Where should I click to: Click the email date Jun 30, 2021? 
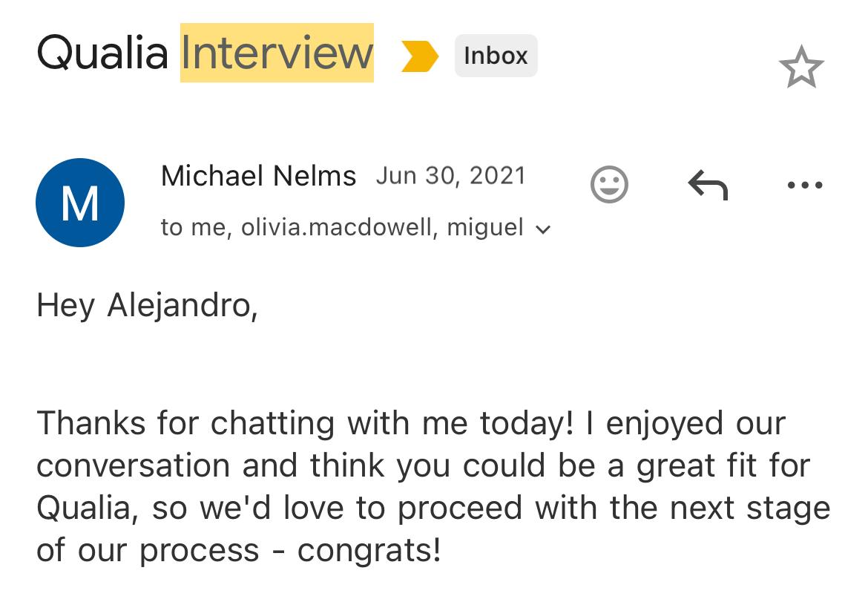click(451, 176)
